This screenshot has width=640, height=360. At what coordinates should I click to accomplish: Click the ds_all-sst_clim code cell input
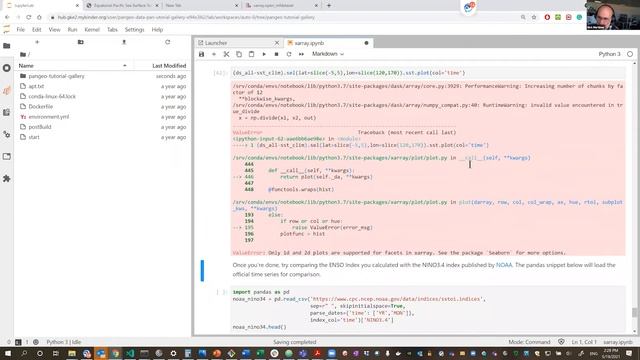(428, 73)
